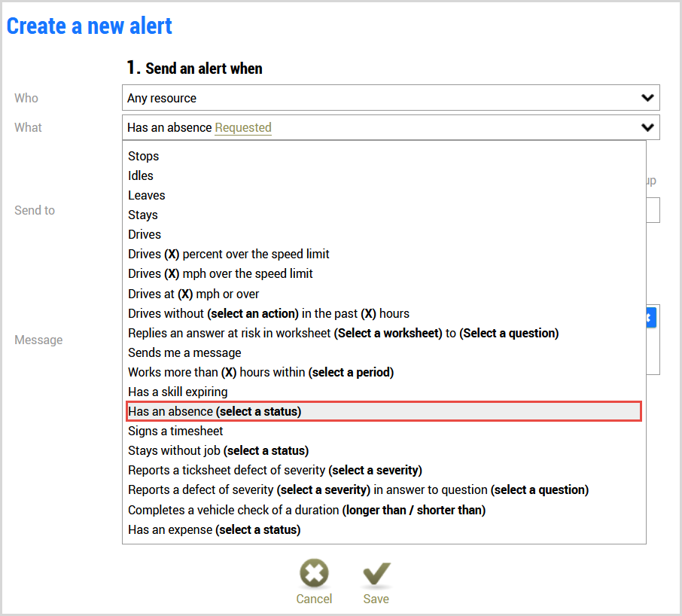682x616 pixels.
Task: Choose Leaves from the list
Action: (x=384, y=195)
